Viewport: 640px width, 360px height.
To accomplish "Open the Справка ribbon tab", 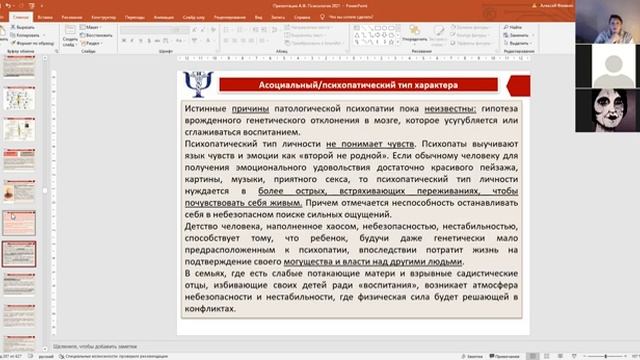I will 302,17.
